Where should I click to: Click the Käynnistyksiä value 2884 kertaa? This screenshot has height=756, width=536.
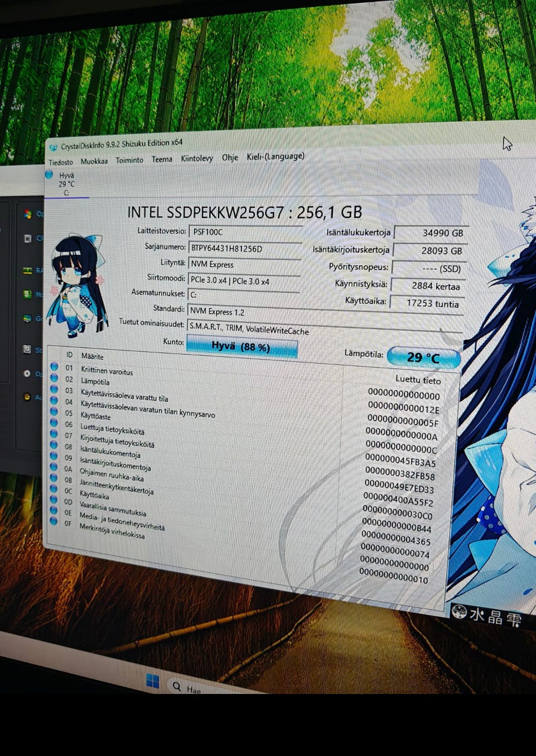tap(427, 286)
